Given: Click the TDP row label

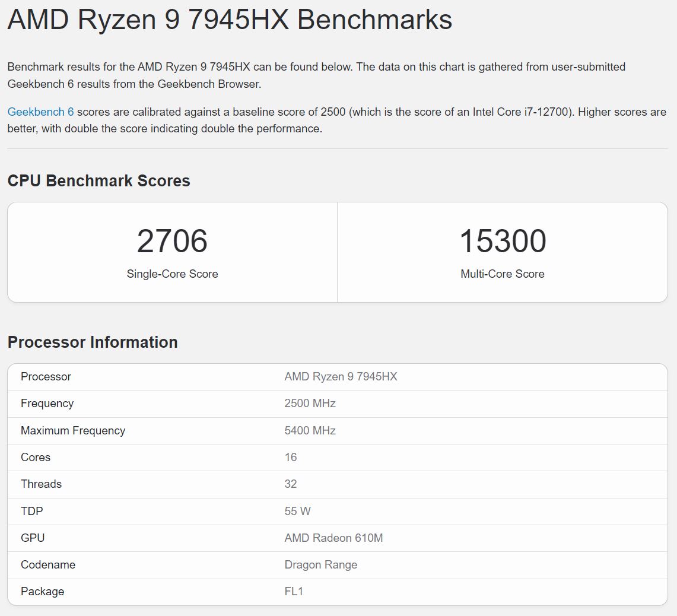Looking at the screenshot, I should [32, 512].
